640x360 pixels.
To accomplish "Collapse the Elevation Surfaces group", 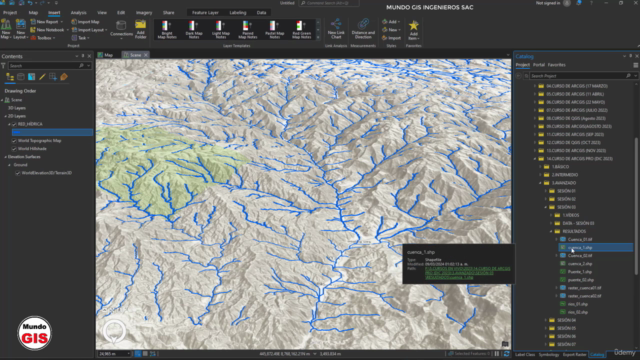I will click(x=5, y=157).
